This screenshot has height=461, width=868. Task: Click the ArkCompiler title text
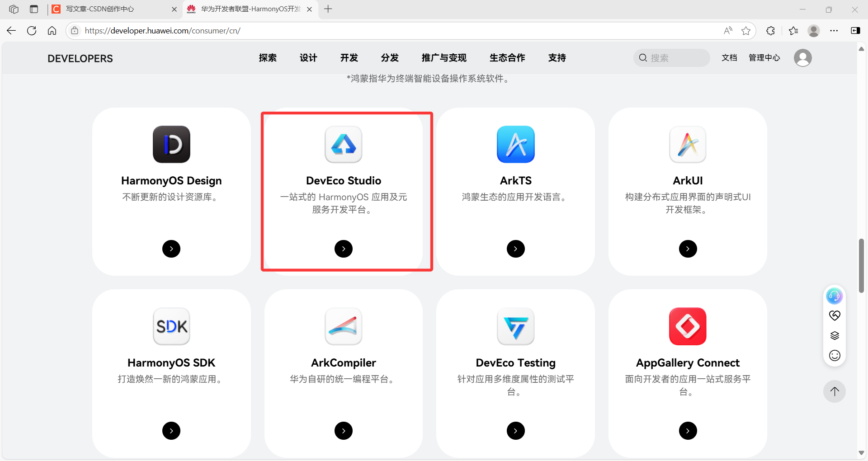(344, 363)
